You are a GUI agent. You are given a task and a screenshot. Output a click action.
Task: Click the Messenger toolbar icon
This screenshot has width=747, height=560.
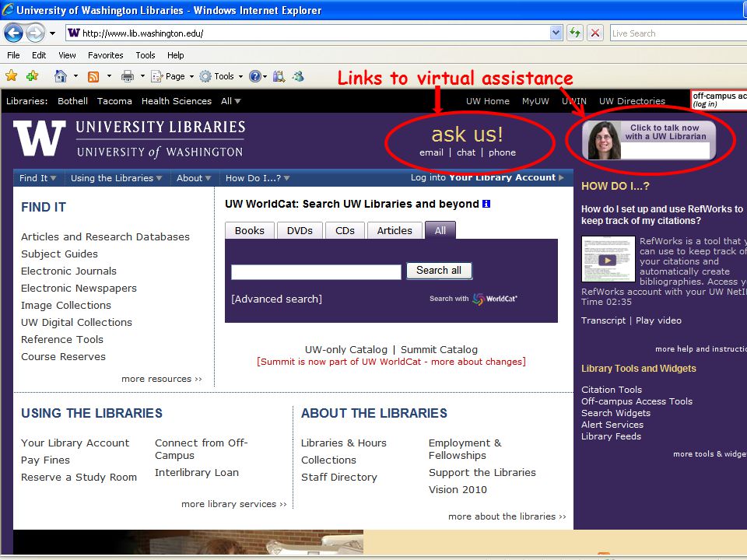pos(298,76)
